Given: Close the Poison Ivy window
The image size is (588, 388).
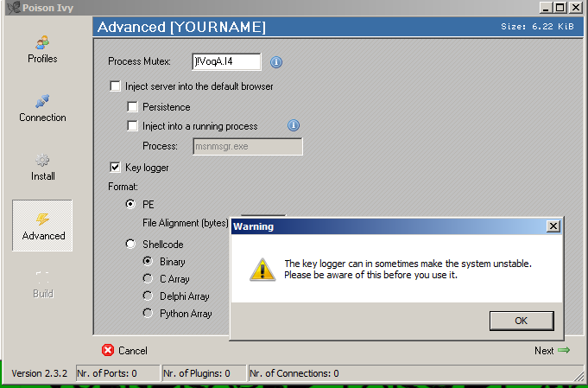Looking at the screenshot, I should pyautogui.click(x=575, y=8).
